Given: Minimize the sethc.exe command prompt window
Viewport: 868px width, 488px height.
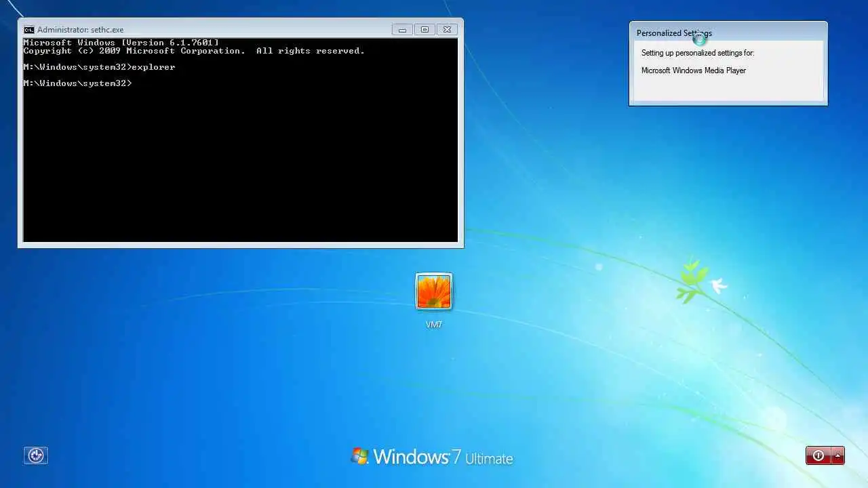Looking at the screenshot, I should 402,30.
